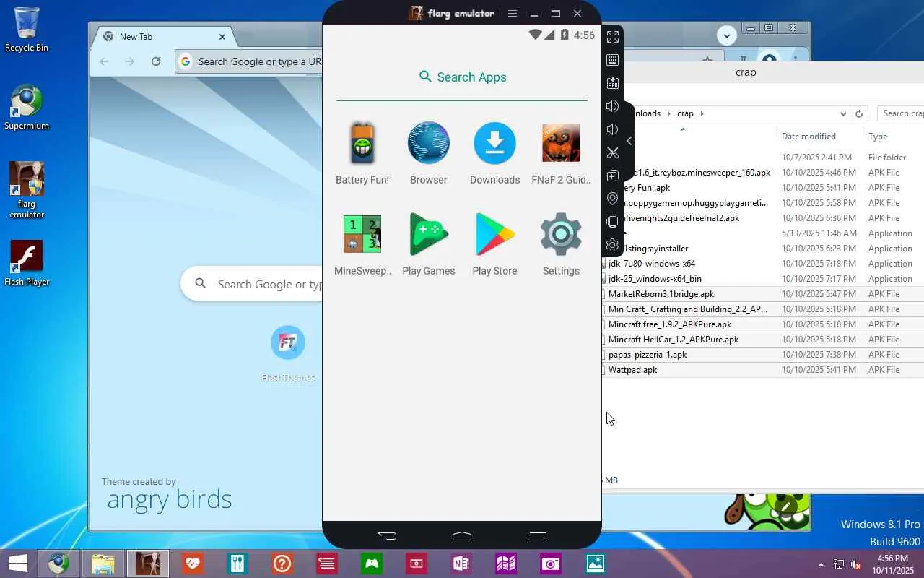Click the crap breadcrumb in the address bar
The width and height of the screenshot is (924, 578).
[x=685, y=113]
